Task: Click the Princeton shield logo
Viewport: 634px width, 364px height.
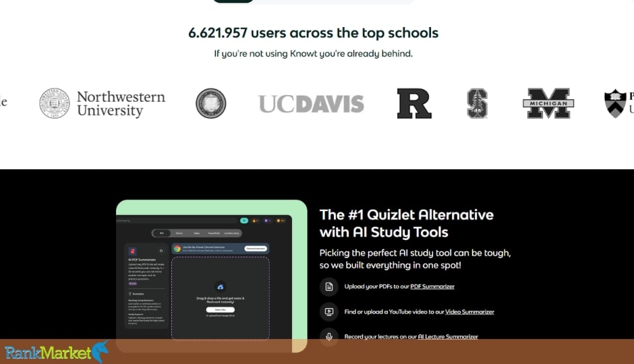Action: coord(615,103)
